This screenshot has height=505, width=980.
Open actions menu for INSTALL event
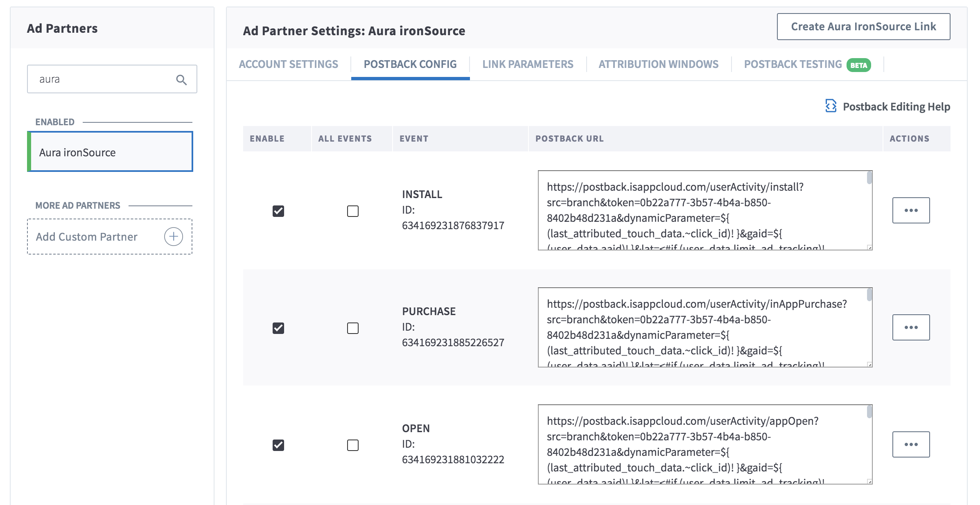(910, 210)
